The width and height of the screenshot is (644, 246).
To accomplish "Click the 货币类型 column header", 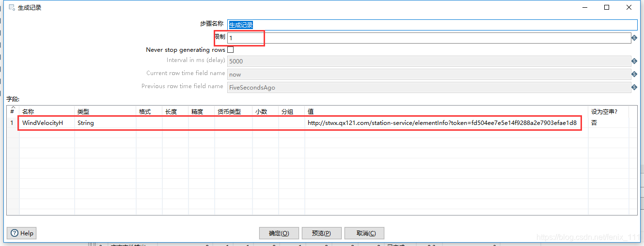I will pyautogui.click(x=234, y=111).
